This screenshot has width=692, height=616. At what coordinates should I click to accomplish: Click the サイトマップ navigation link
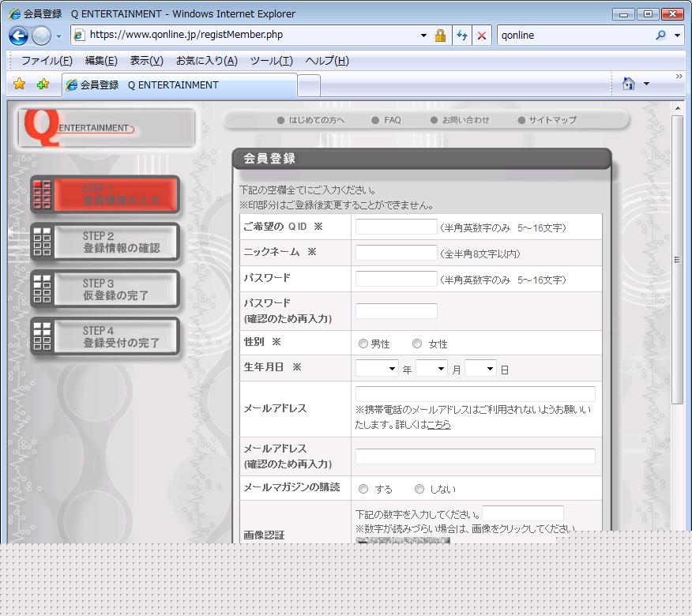[x=547, y=120]
